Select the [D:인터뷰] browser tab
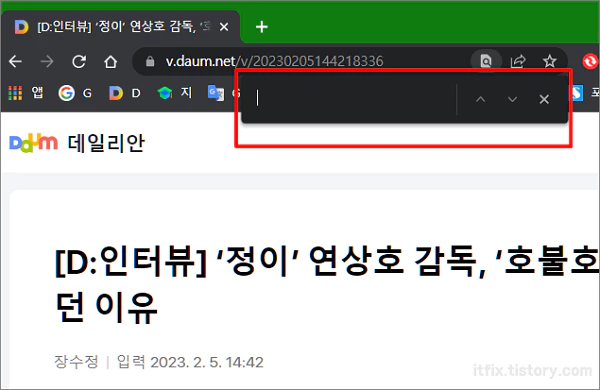The width and height of the screenshot is (600, 390). pos(121,27)
